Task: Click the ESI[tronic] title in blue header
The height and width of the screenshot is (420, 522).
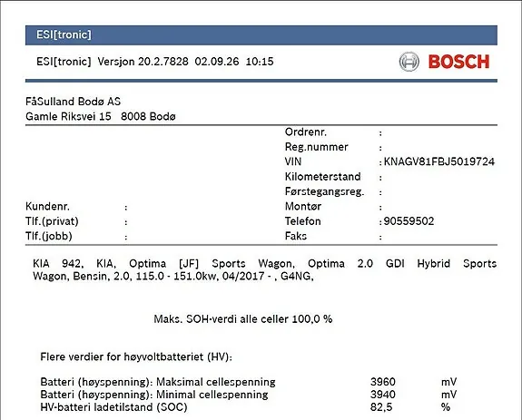Action: [x=64, y=34]
